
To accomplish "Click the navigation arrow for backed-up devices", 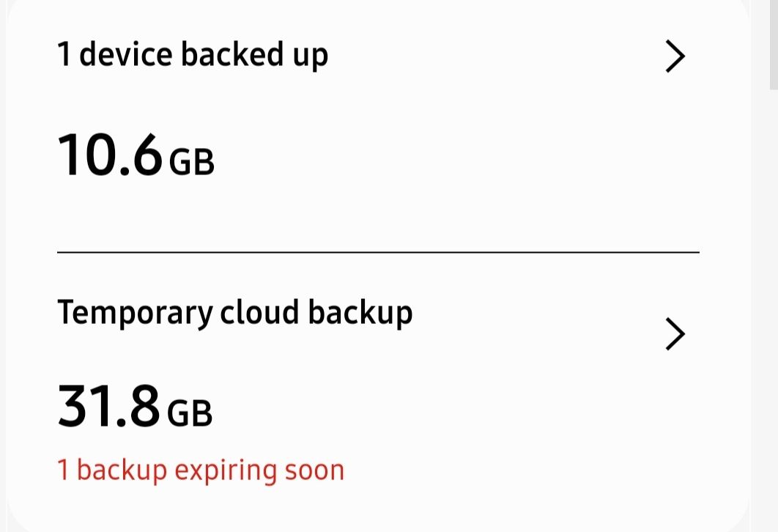I will (675, 56).
